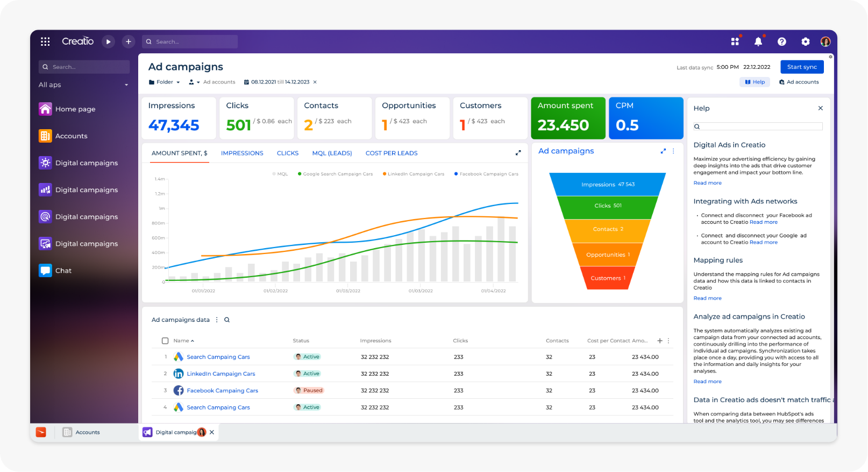Click the notifications bell icon

tap(758, 41)
